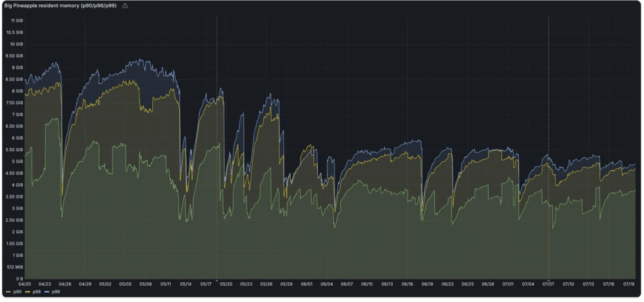Click the 8 GiB y-axis label
The width and height of the screenshot is (644, 302).
(x=18, y=91)
